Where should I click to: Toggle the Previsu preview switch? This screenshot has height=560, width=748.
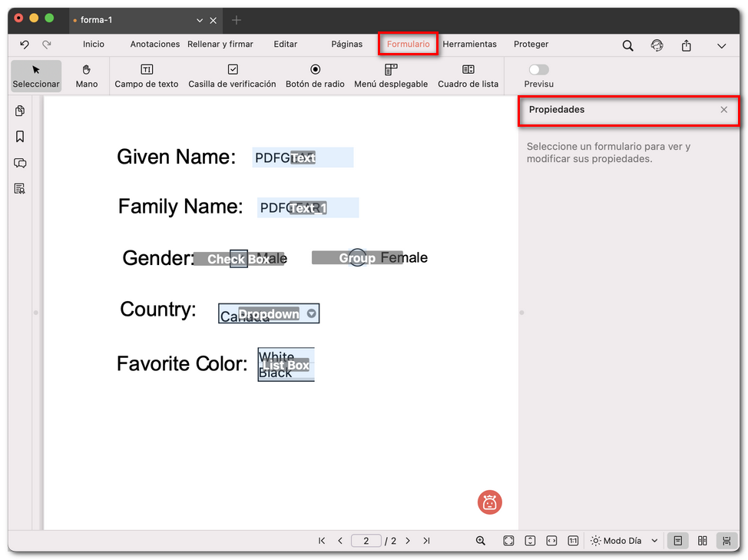tap(538, 70)
